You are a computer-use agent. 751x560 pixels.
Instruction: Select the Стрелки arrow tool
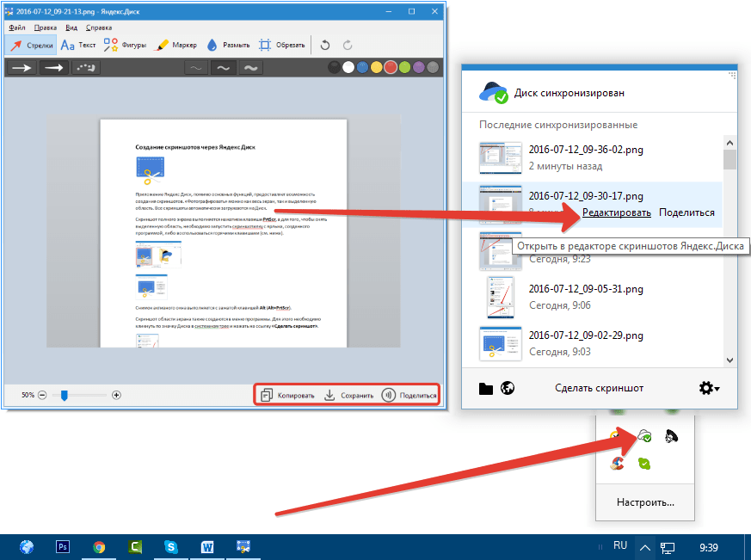point(31,45)
